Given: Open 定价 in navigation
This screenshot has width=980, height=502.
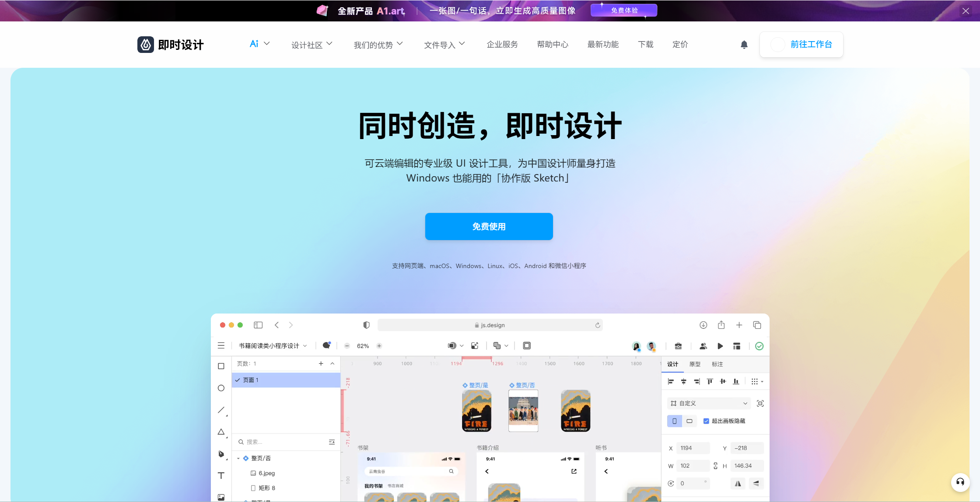Looking at the screenshot, I should coord(680,44).
